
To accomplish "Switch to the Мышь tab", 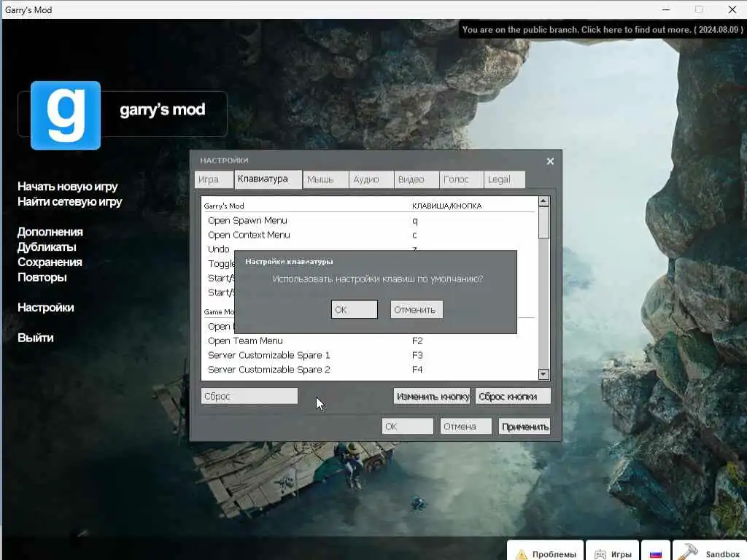I will coord(325,179).
